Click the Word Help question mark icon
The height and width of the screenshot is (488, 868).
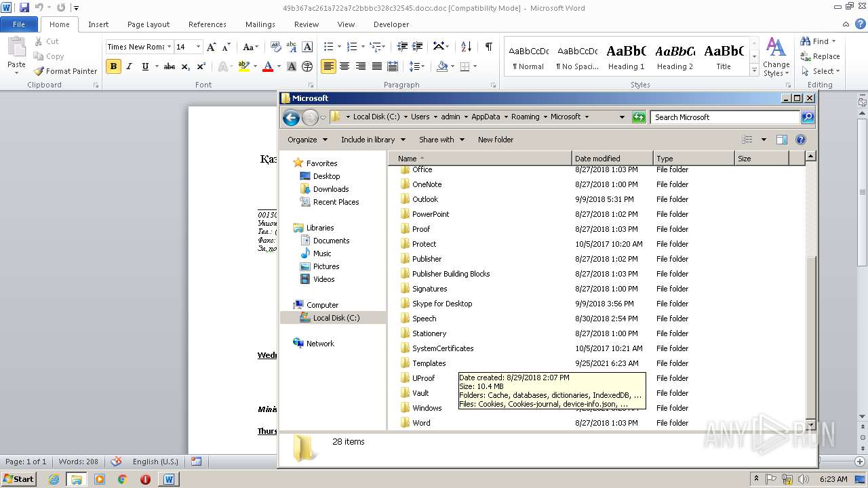[861, 24]
